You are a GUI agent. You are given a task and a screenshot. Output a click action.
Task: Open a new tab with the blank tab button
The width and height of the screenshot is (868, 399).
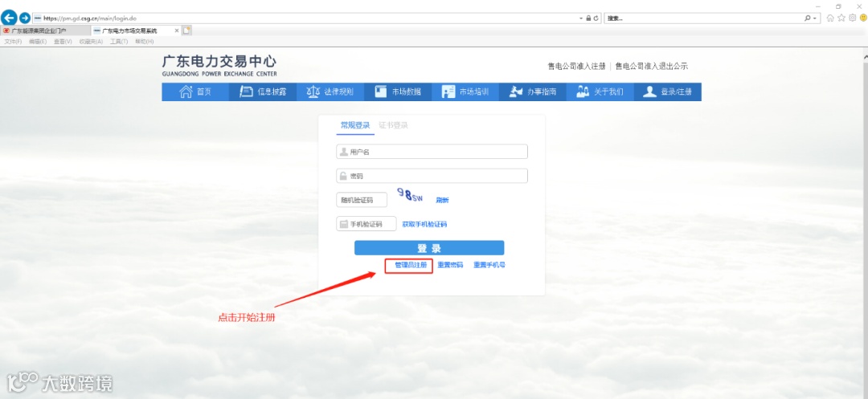click(x=186, y=31)
